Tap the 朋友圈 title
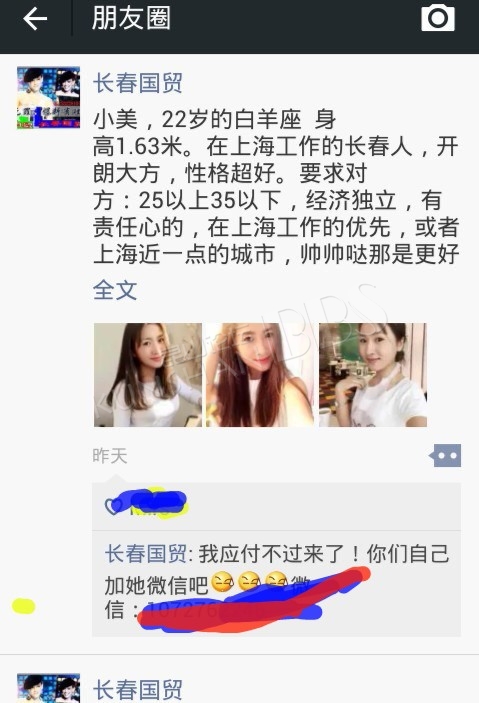The image size is (479, 703). point(131,18)
